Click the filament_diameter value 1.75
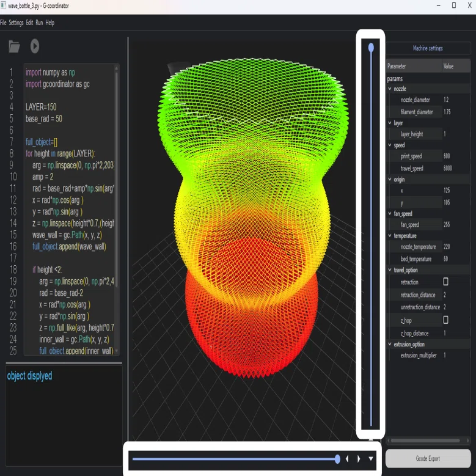The image size is (476, 476). 447,112
